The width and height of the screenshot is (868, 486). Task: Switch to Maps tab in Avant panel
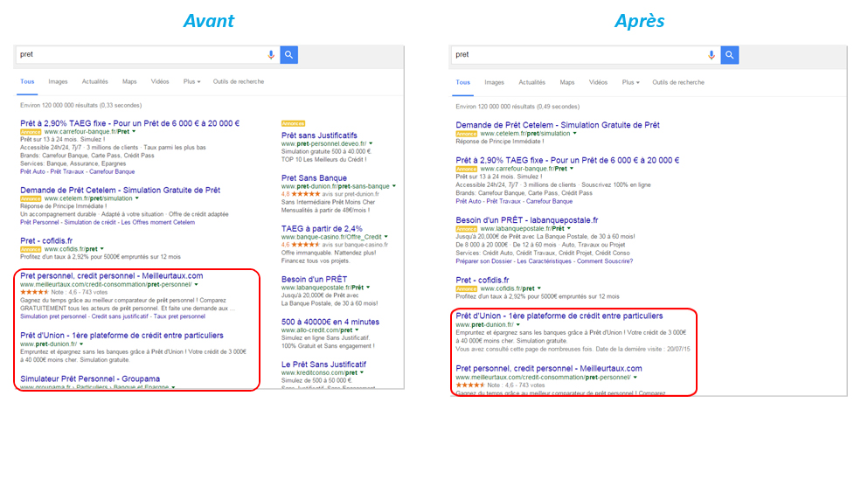[129, 81]
